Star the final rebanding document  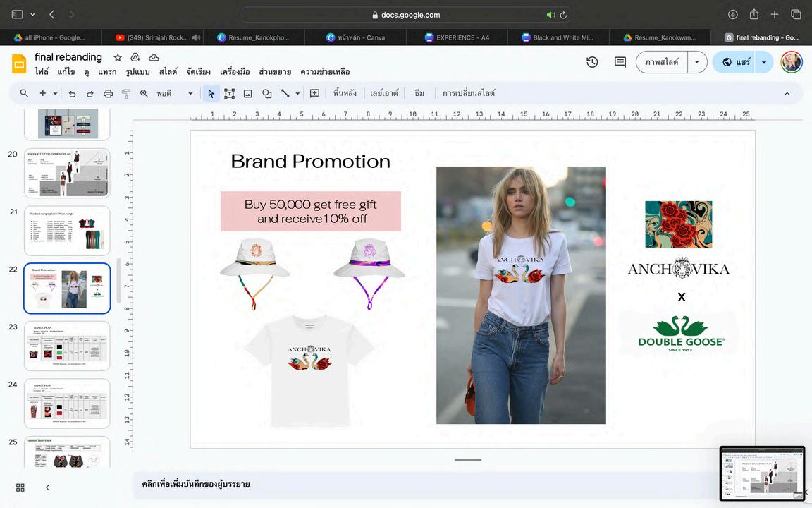click(118, 57)
